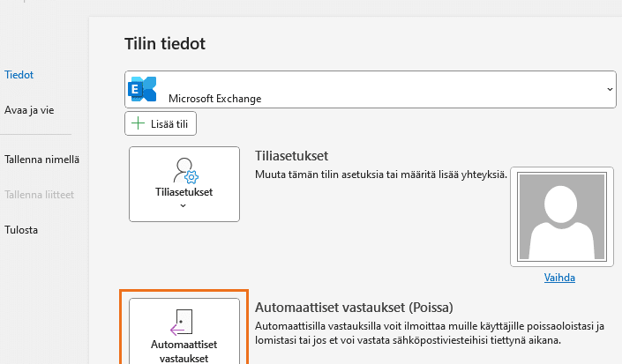Image resolution: width=622 pixels, height=364 pixels.
Task: Go to Avaa ja vie
Action: [29, 110]
